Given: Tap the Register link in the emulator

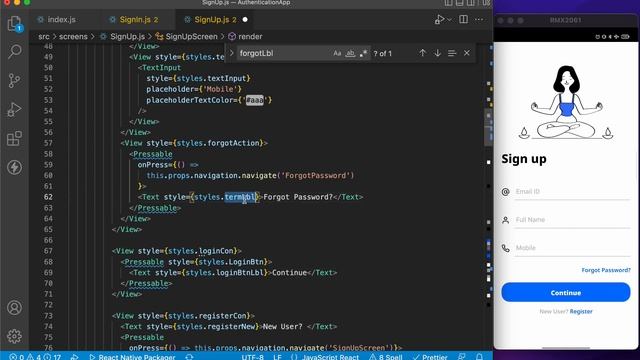Looking at the screenshot, I should pos(581,311).
